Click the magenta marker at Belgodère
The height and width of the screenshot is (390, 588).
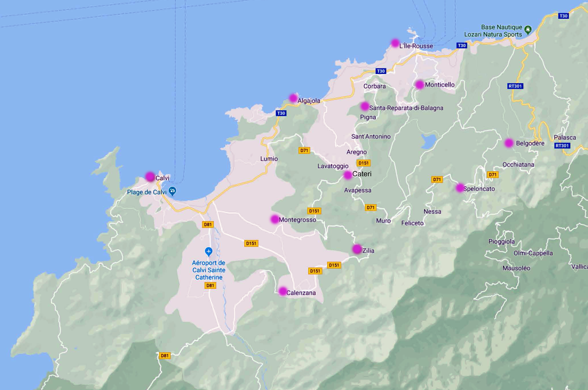point(509,143)
